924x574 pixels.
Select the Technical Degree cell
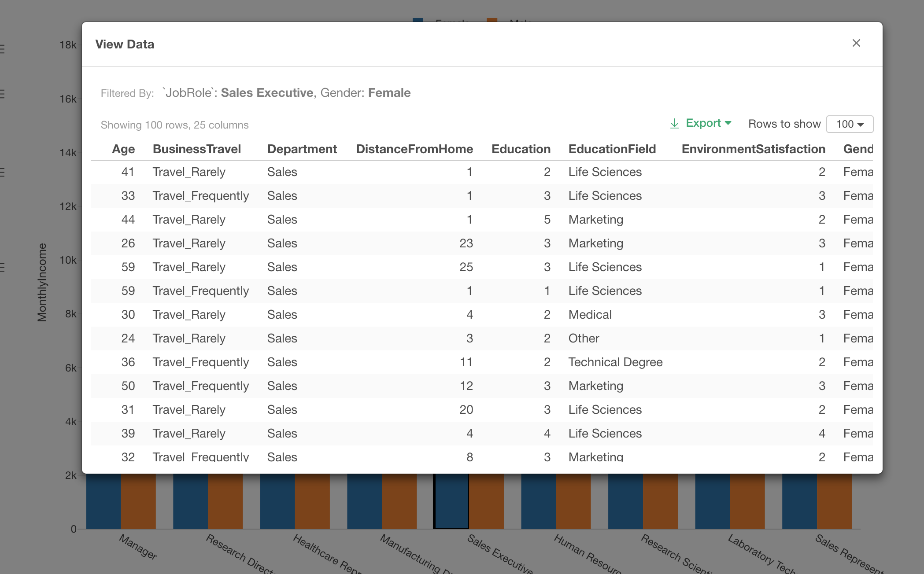click(x=616, y=362)
